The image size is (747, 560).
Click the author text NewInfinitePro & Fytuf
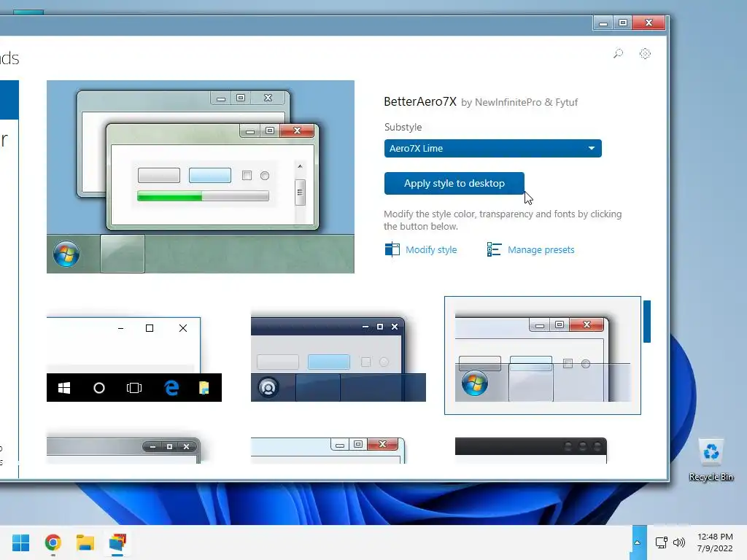point(526,102)
